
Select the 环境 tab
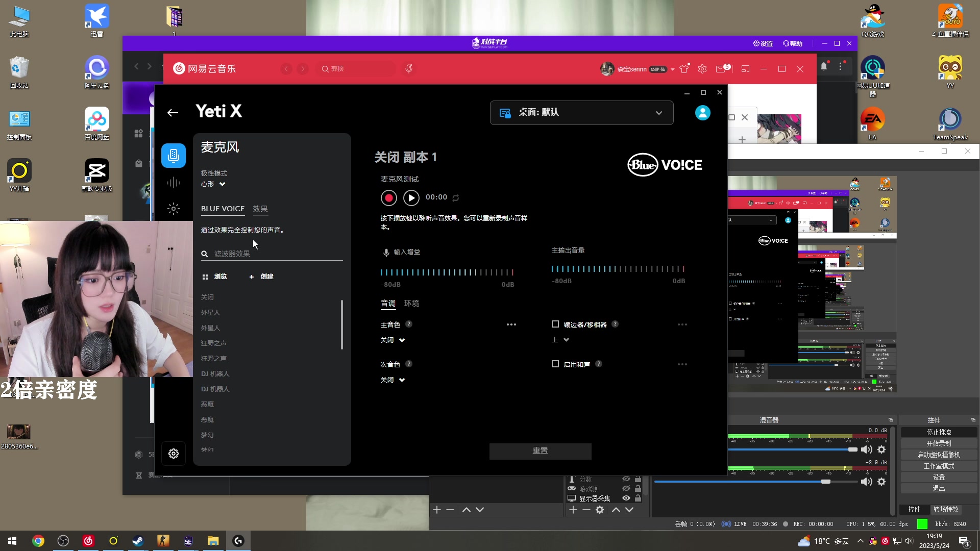(411, 303)
